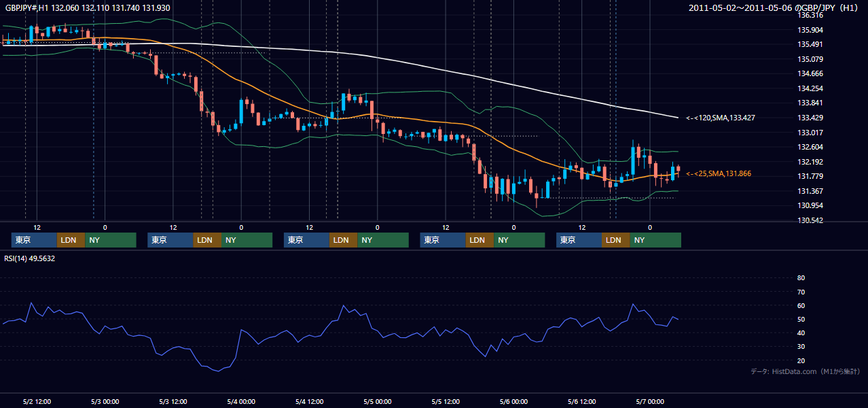Select the 136.316 price axis label
868x408 pixels.
point(810,15)
